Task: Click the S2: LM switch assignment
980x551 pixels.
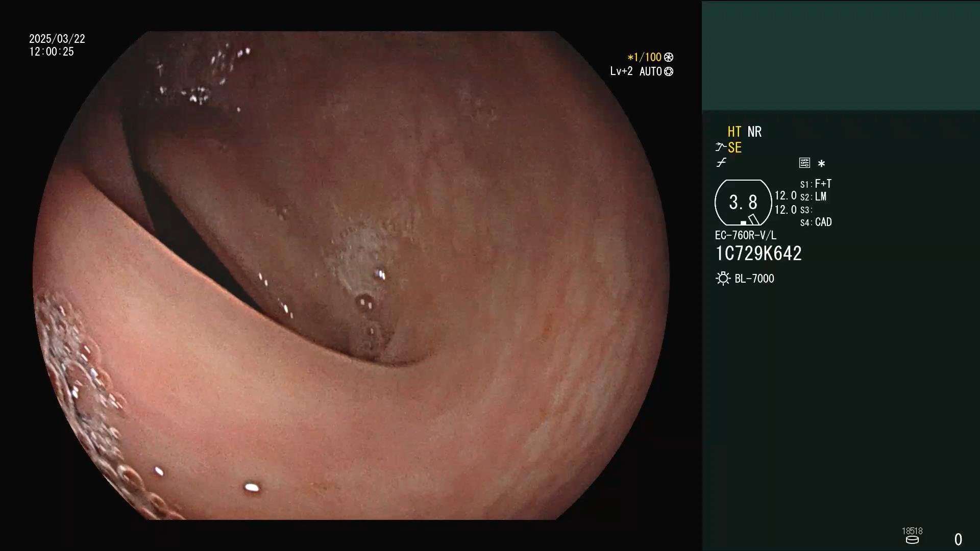Action: pos(813,196)
